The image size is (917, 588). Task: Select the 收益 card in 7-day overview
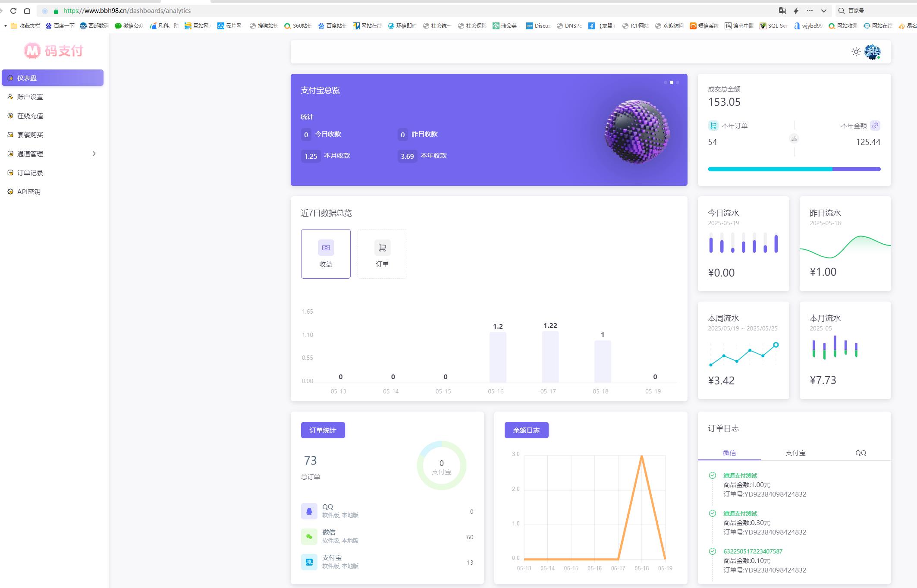click(326, 254)
